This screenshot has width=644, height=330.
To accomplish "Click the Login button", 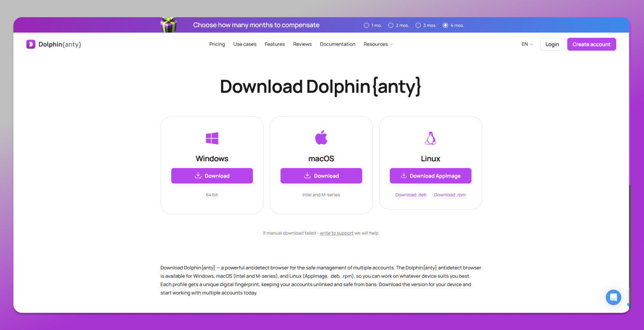I will (552, 44).
